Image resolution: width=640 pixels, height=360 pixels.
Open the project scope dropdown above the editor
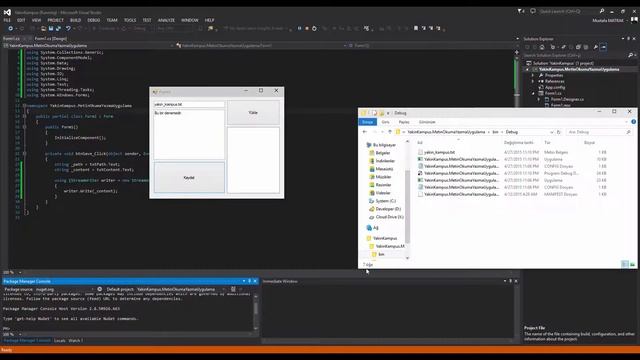88,46
